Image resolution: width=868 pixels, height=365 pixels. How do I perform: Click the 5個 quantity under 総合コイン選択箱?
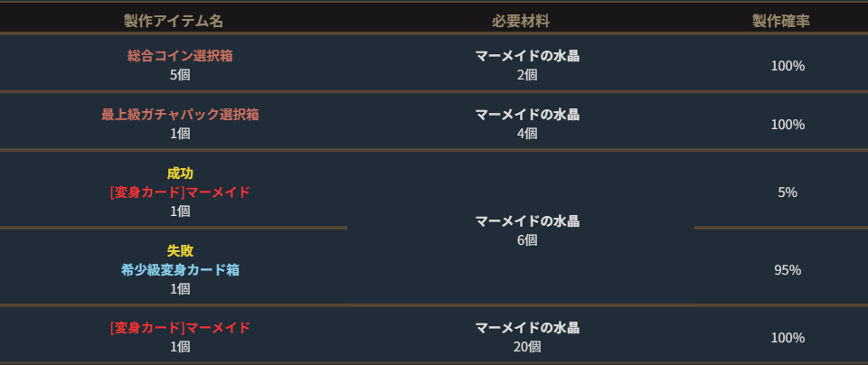pyautogui.click(x=180, y=75)
